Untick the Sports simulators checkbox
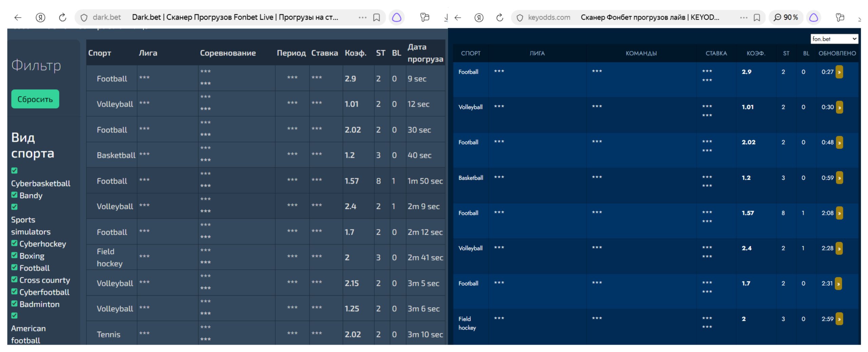Image resolution: width=868 pixels, height=352 pixels. point(14,207)
